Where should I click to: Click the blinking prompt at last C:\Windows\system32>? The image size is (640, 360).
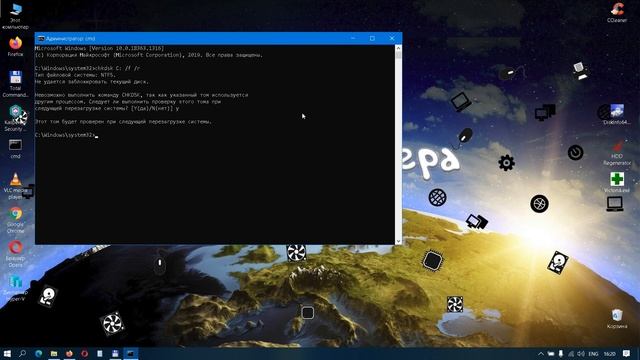click(x=67, y=135)
